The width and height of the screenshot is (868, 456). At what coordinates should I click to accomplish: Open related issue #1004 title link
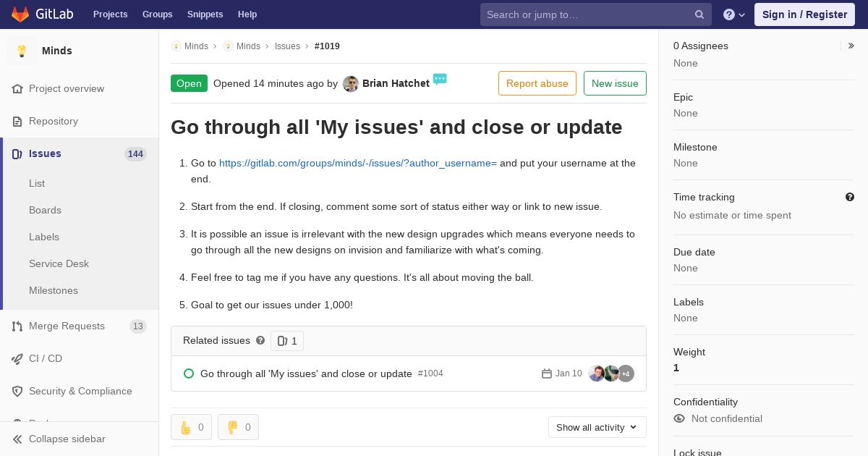[306, 373]
